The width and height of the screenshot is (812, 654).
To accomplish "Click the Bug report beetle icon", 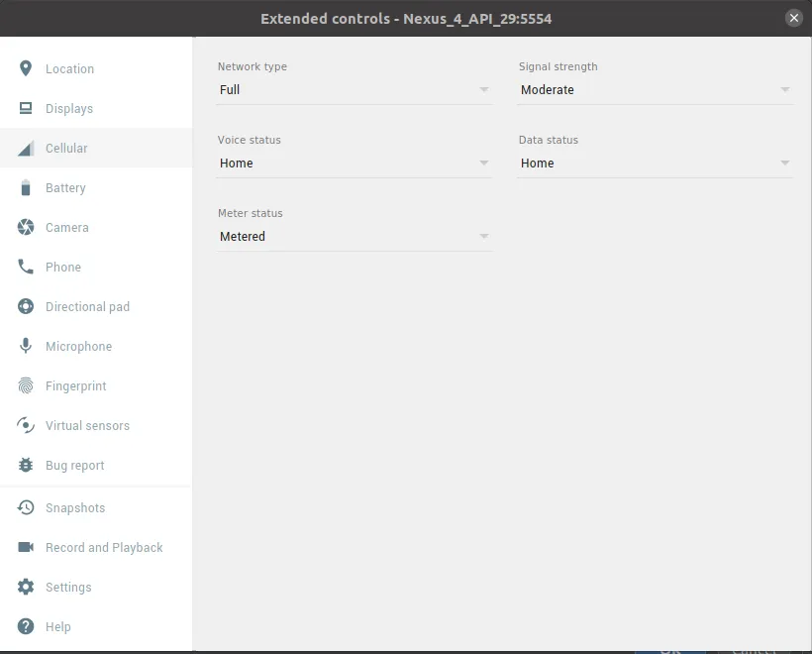I will point(26,465).
